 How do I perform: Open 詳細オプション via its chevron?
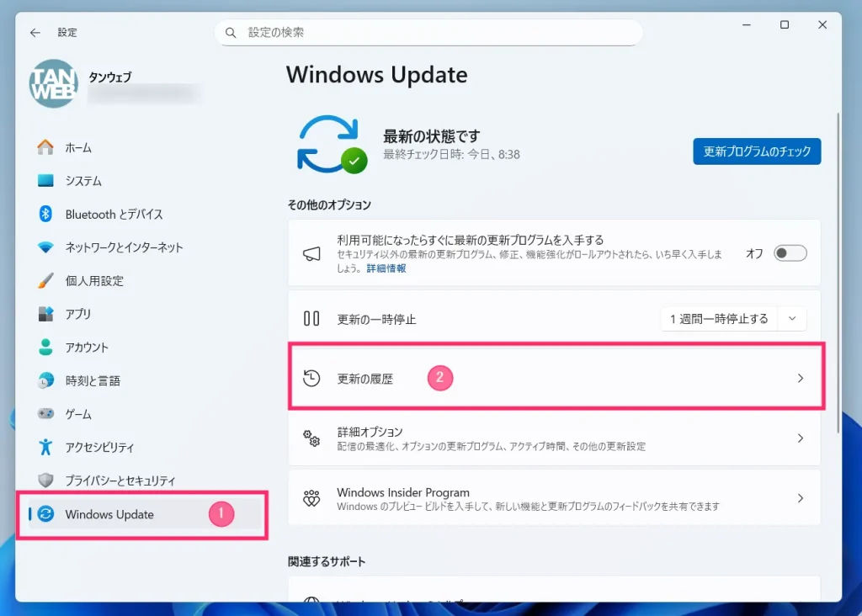click(801, 438)
